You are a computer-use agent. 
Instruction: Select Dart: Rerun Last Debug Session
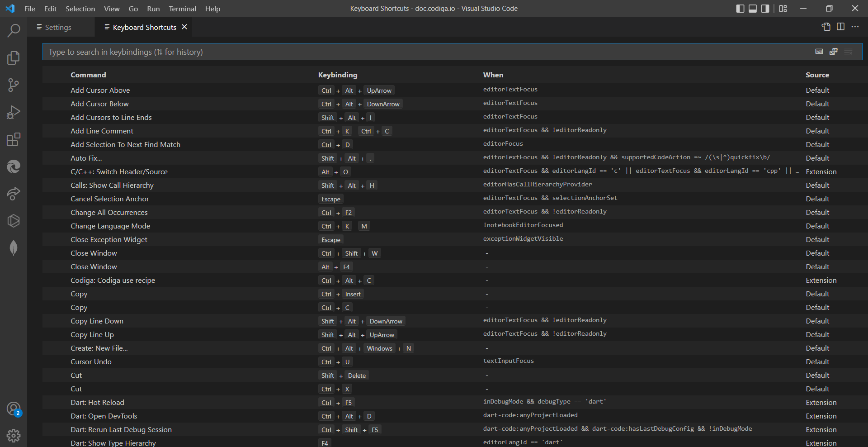(121, 429)
